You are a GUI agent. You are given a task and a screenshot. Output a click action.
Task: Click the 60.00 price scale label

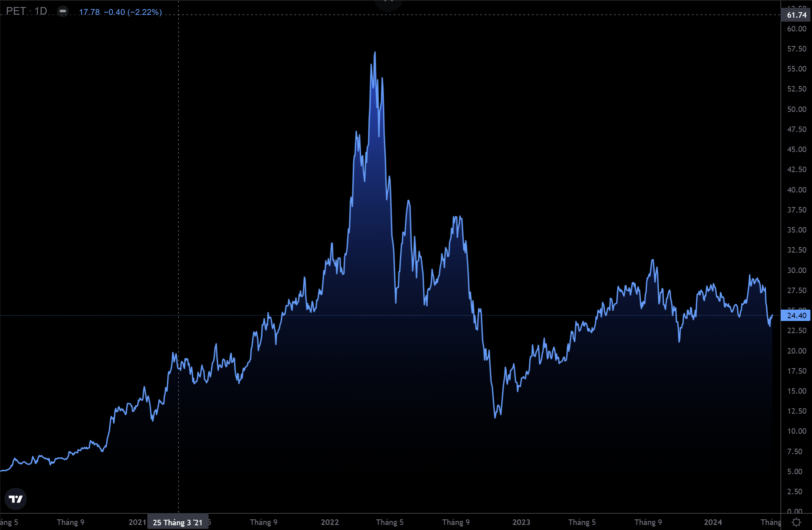coord(796,29)
